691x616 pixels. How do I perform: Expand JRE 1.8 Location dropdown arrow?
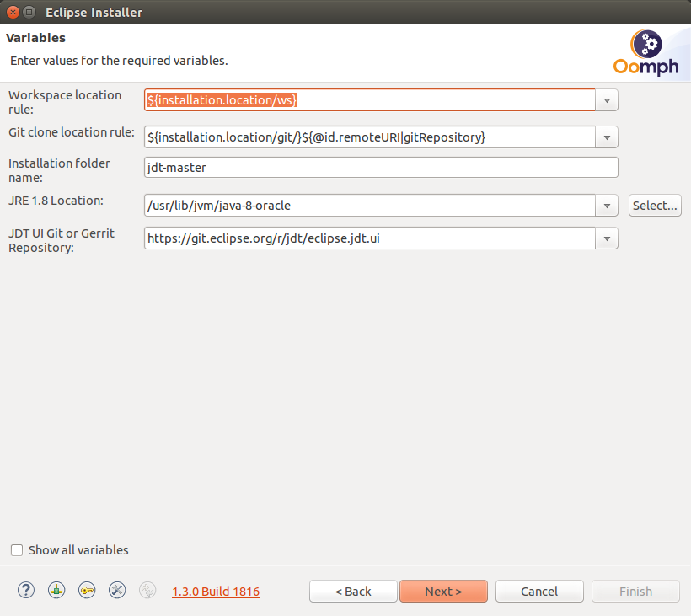tap(607, 206)
